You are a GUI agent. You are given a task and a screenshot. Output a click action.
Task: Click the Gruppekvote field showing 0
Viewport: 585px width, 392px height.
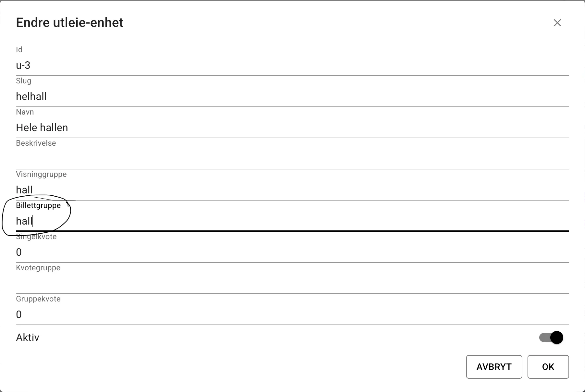click(x=130, y=314)
